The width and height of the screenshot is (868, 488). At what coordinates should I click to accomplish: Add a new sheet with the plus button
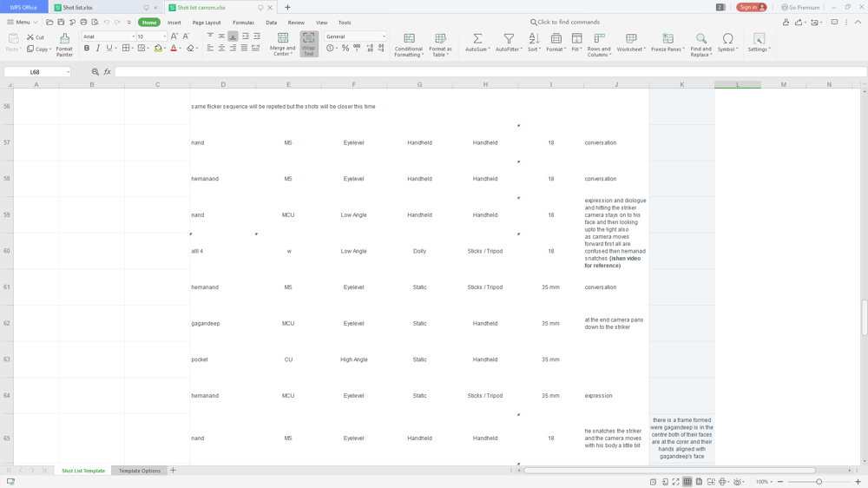173,471
